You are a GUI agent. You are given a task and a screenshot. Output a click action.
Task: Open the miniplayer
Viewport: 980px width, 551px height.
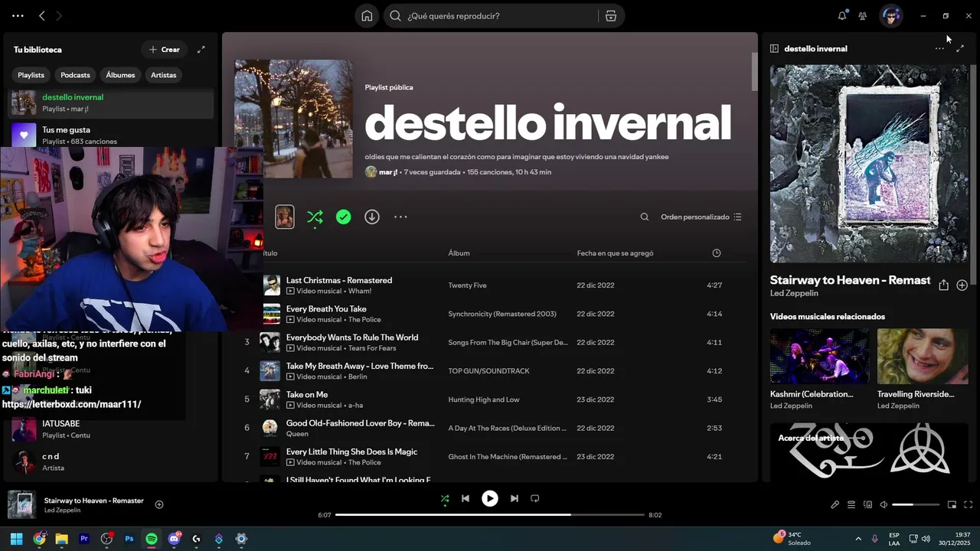point(952,505)
